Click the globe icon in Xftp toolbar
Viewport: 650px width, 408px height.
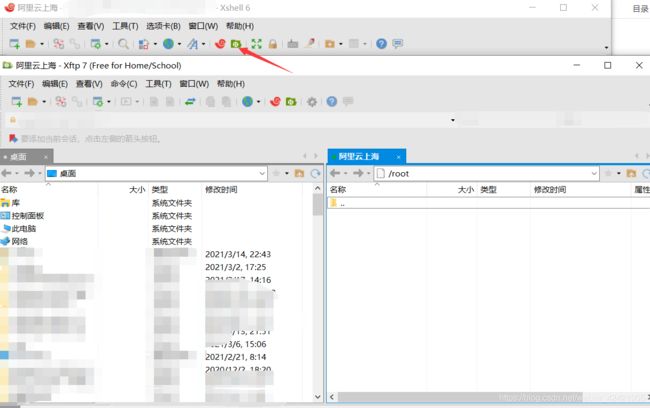(x=247, y=101)
